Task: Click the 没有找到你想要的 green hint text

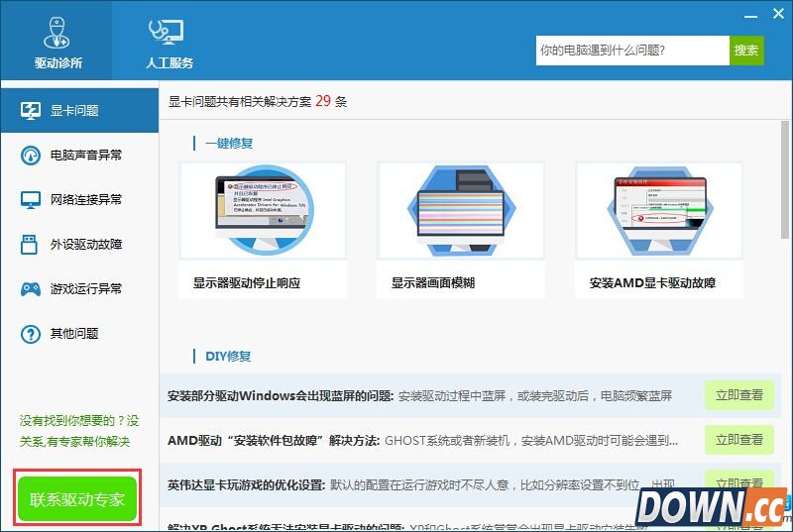Action: [x=79, y=430]
